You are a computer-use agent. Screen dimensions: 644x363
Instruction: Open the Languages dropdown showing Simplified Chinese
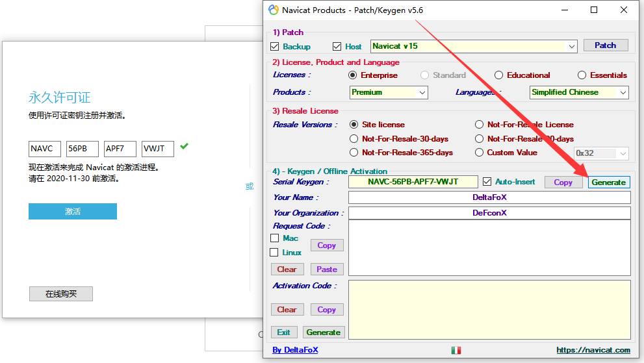coord(623,93)
